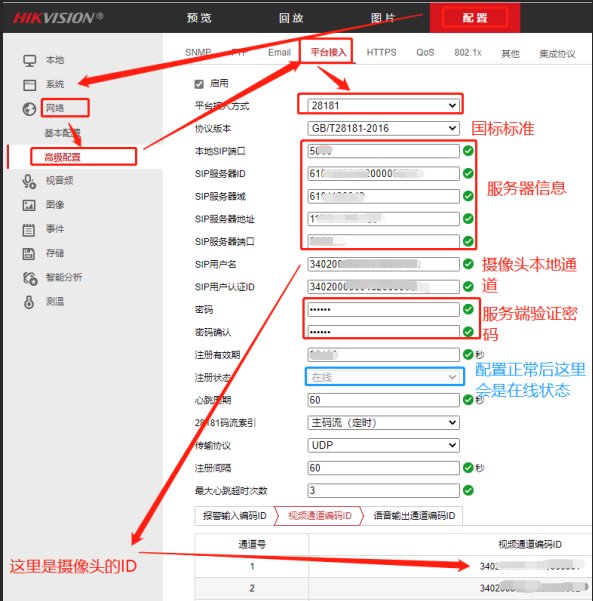The image size is (593, 601).
Task: Select the 视频通道编码ID tab
Action: [320, 516]
